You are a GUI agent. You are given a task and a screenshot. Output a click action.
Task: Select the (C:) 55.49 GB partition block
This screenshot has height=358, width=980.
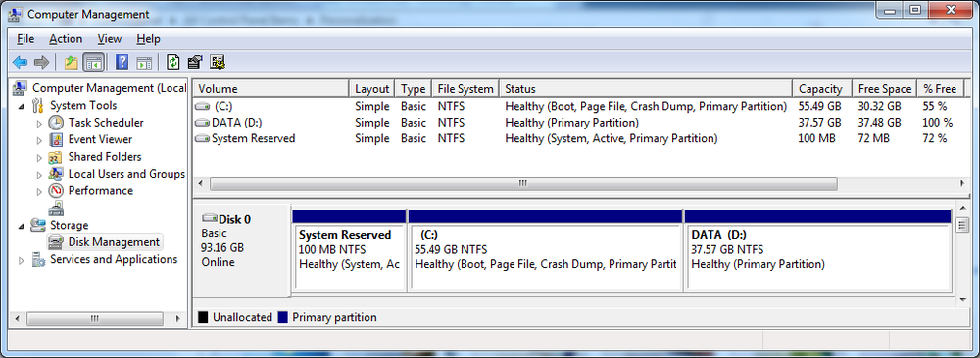pyautogui.click(x=544, y=250)
